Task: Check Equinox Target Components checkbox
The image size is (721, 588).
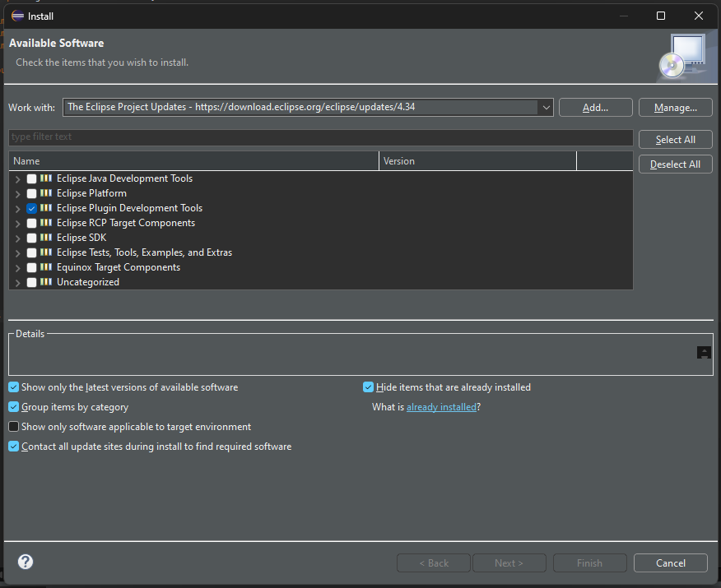Action: coord(32,268)
